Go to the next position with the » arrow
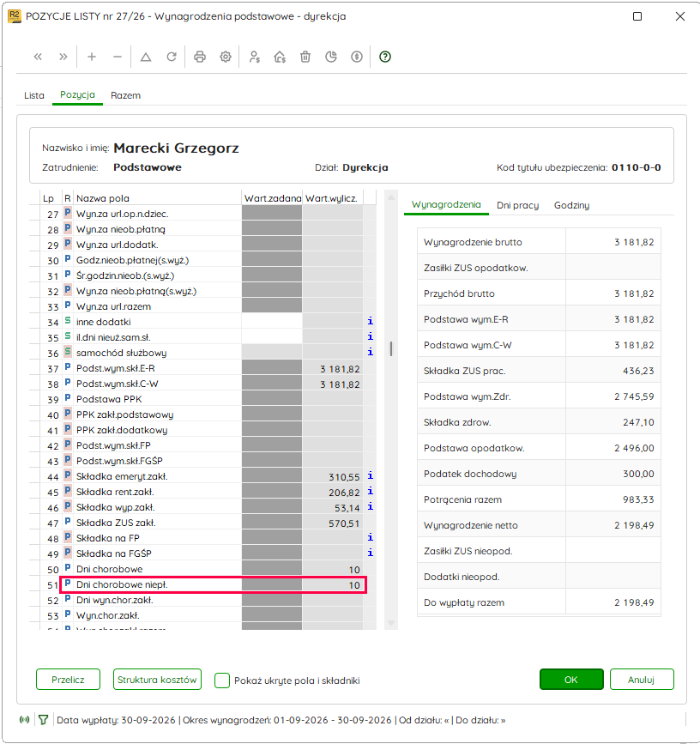Viewport: 700px width, 744px height. tap(63, 57)
